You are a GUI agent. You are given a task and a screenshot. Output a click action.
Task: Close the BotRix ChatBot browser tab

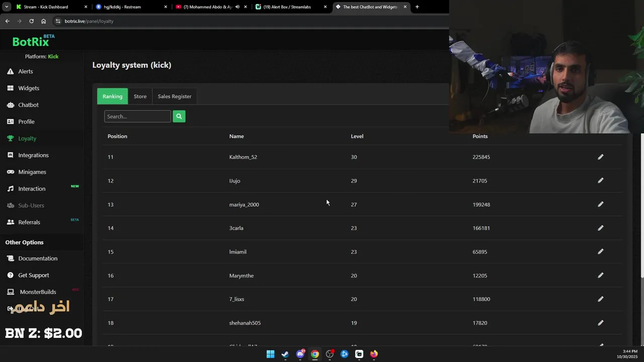[405, 7]
